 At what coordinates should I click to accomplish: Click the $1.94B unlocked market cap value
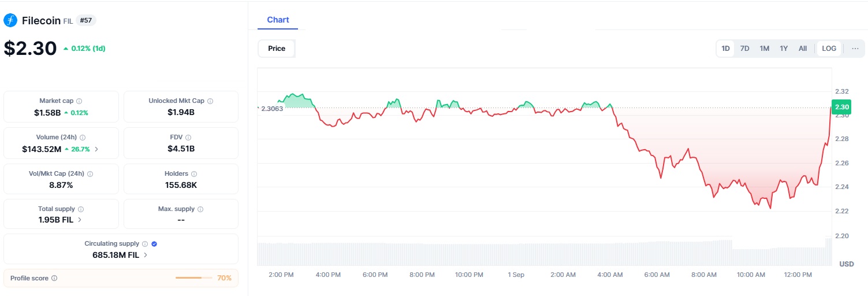(x=181, y=113)
